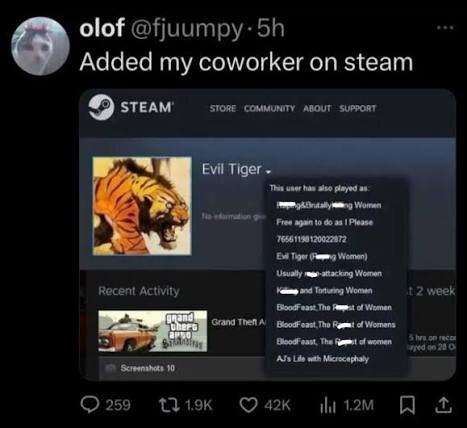This screenshot has width=467, height=428.
Task: Bookmark this tweet
Action: point(407,405)
